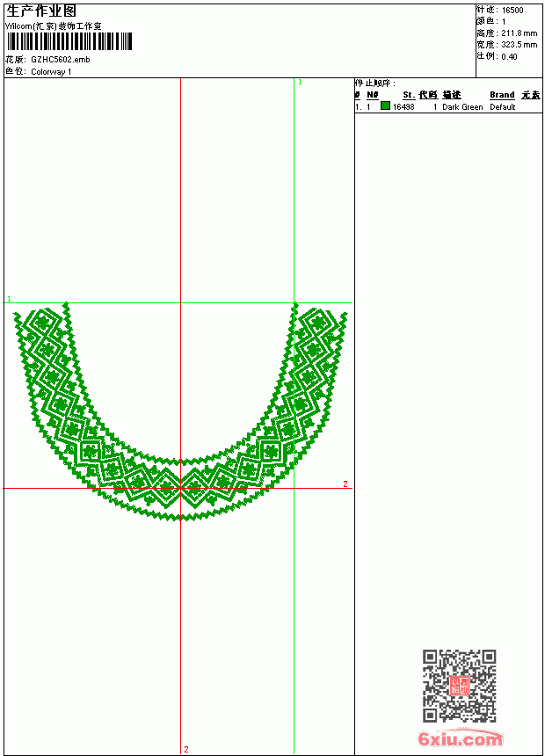This screenshot has width=545, height=756.
Task: Select the Dark Green thread row description
Action: point(462,107)
